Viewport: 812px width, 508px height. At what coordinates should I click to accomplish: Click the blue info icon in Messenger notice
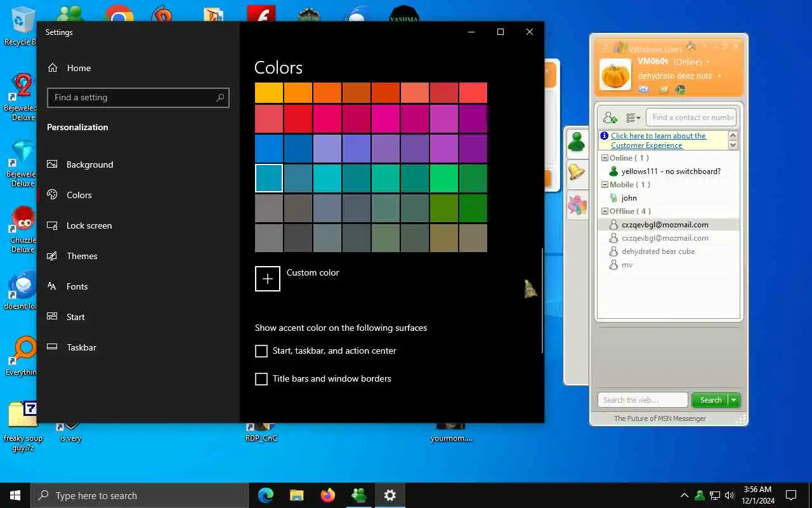point(605,136)
